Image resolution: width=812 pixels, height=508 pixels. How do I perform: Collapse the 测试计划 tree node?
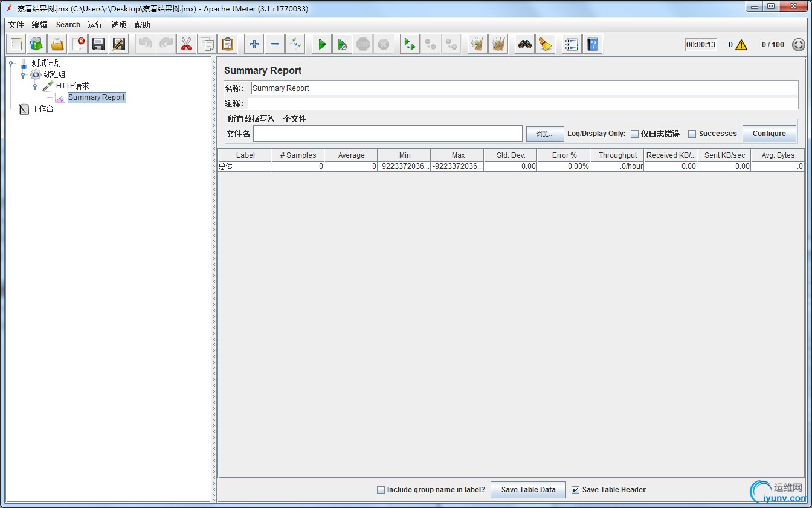click(x=11, y=63)
